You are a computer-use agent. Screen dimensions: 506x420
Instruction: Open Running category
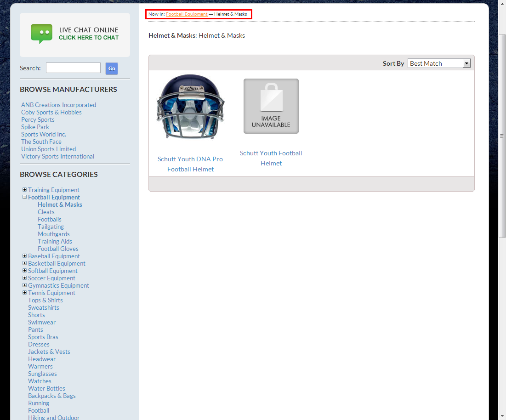39,403
